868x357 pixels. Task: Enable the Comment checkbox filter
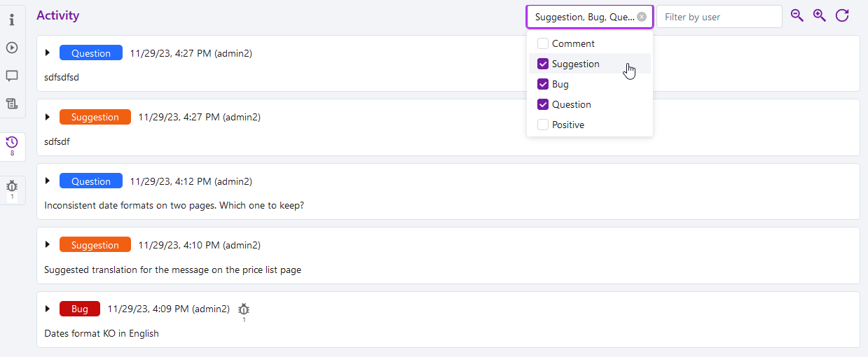[543, 43]
